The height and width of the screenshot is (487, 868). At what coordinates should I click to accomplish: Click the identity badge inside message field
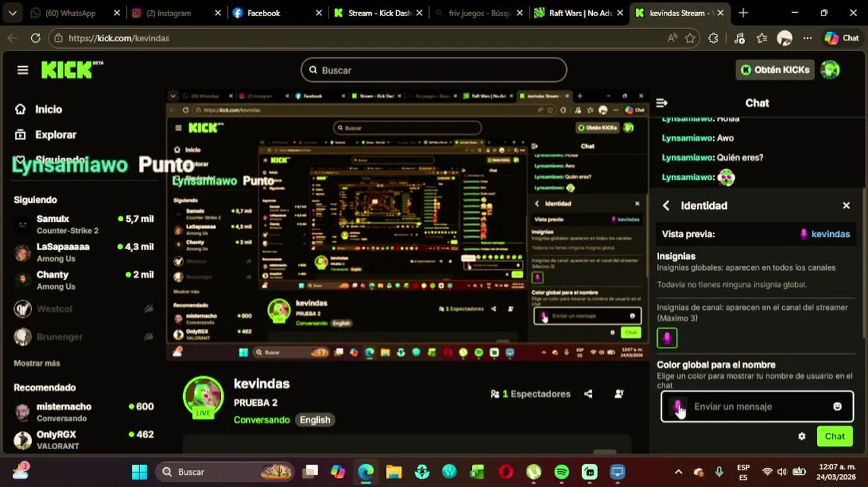tap(677, 407)
